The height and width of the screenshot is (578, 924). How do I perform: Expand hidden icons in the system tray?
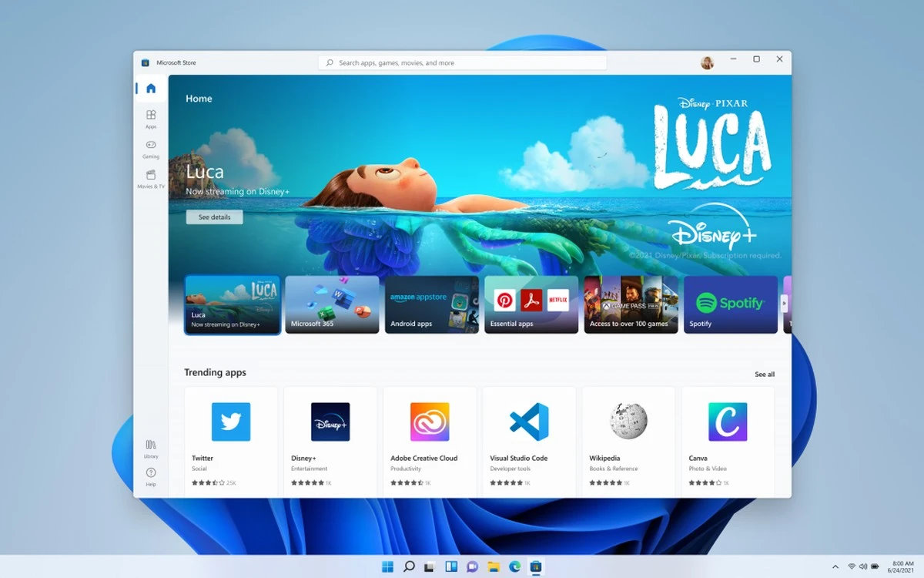click(x=835, y=566)
